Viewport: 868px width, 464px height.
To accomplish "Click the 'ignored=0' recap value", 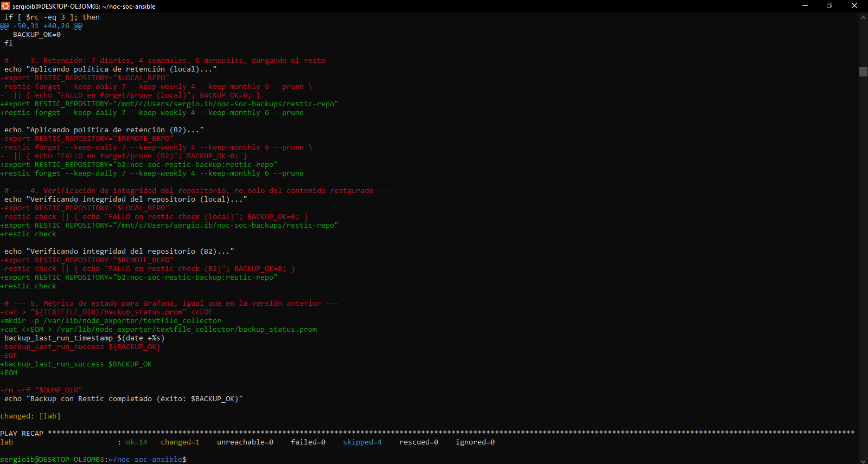I will (x=475, y=442).
